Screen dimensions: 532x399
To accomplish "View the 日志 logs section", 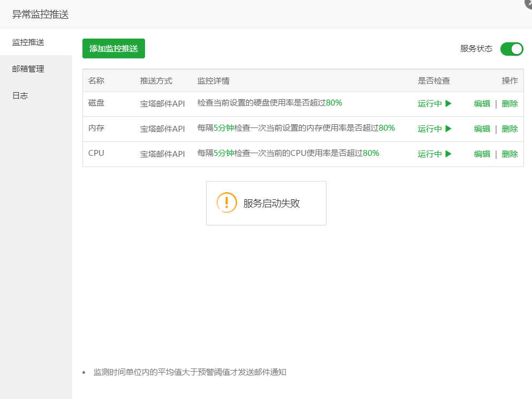I will [x=19, y=95].
